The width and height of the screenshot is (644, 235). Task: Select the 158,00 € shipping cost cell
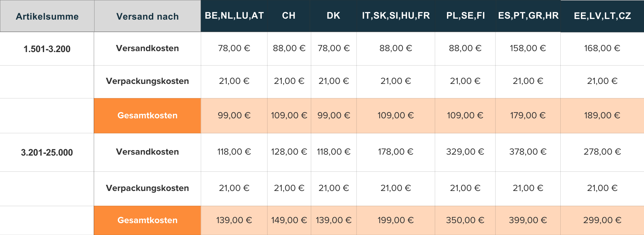coord(528,48)
